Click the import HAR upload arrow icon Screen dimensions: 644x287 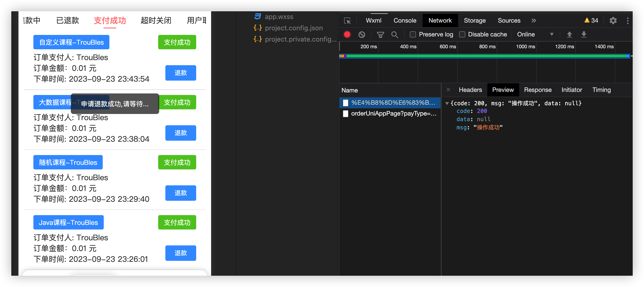(569, 34)
